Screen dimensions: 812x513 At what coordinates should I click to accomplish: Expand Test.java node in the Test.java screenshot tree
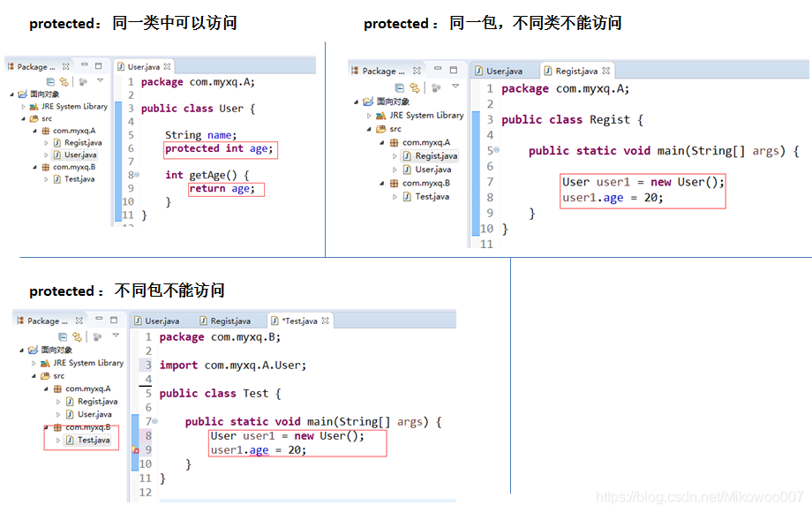[x=58, y=440]
